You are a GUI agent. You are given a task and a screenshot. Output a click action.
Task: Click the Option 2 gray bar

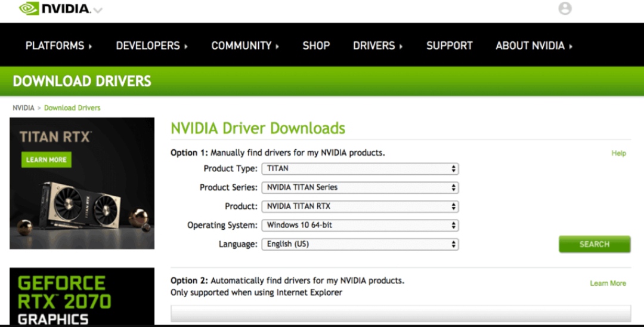[401, 313]
